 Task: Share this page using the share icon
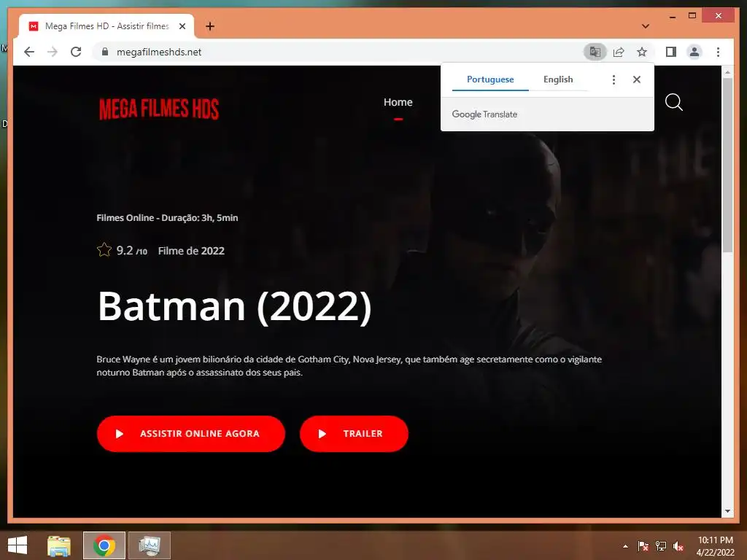point(619,52)
